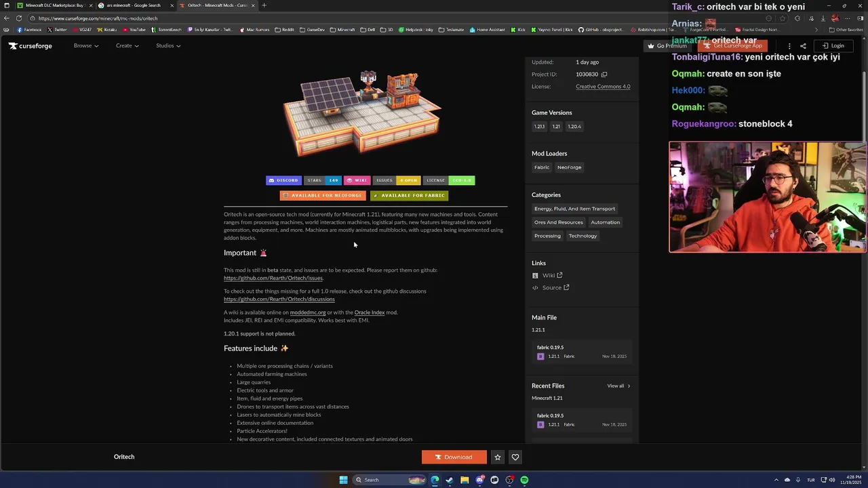Open github Rearth Oritech discussions link
The image size is (868, 488).
[x=279, y=299]
